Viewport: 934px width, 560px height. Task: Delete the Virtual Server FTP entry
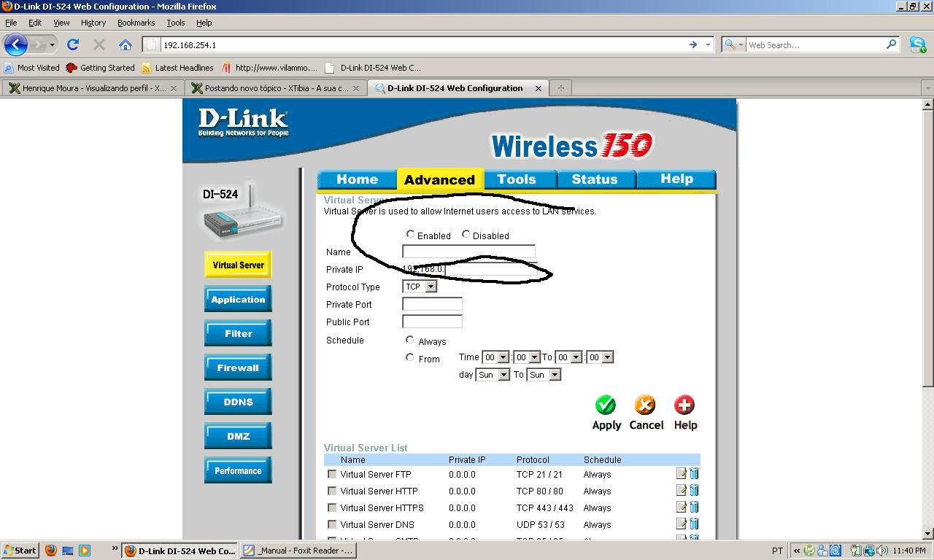[694, 473]
